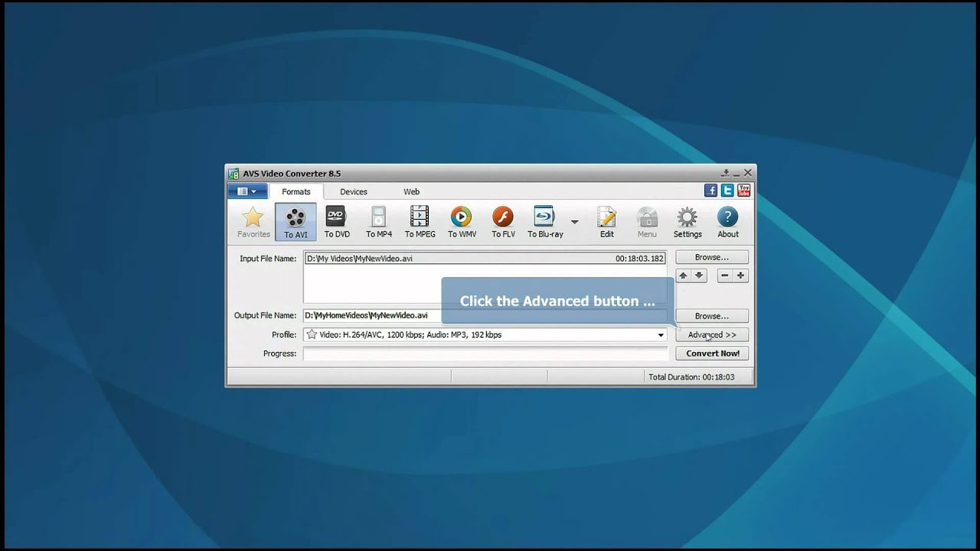The height and width of the screenshot is (551, 980).
Task: Click the star in Profile field
Action: [x=312, y=334]
